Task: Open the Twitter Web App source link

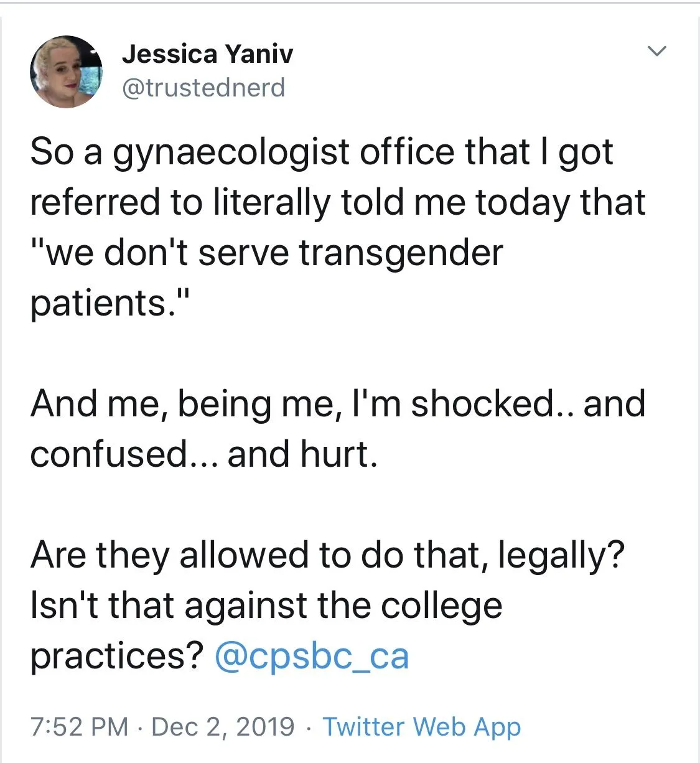Action: (421, 726)
